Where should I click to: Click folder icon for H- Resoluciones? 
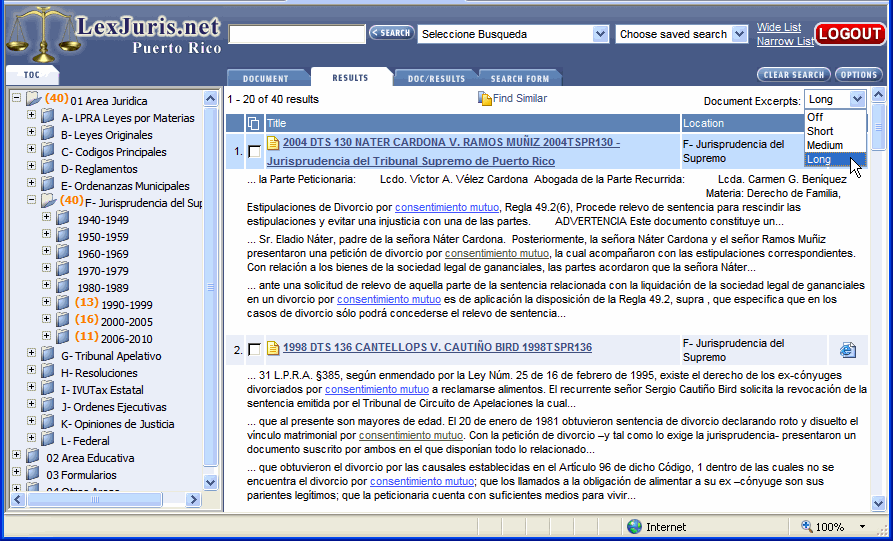pos(48,372)
